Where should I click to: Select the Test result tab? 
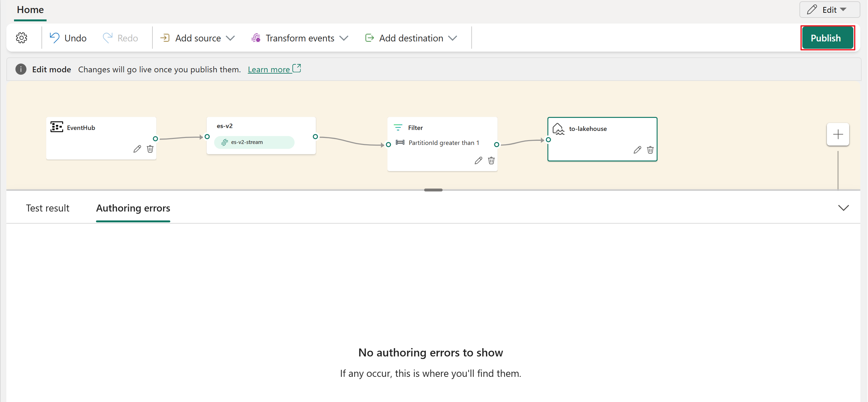48,208
